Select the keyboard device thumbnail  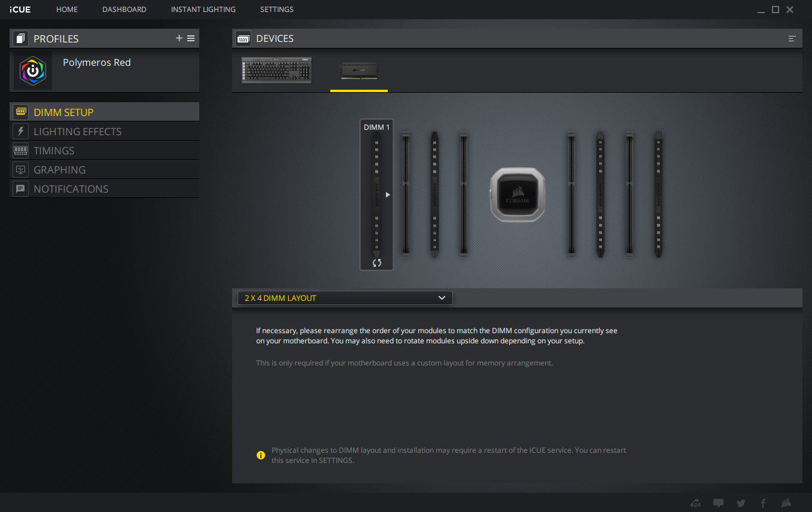click(x=277, y=71)
